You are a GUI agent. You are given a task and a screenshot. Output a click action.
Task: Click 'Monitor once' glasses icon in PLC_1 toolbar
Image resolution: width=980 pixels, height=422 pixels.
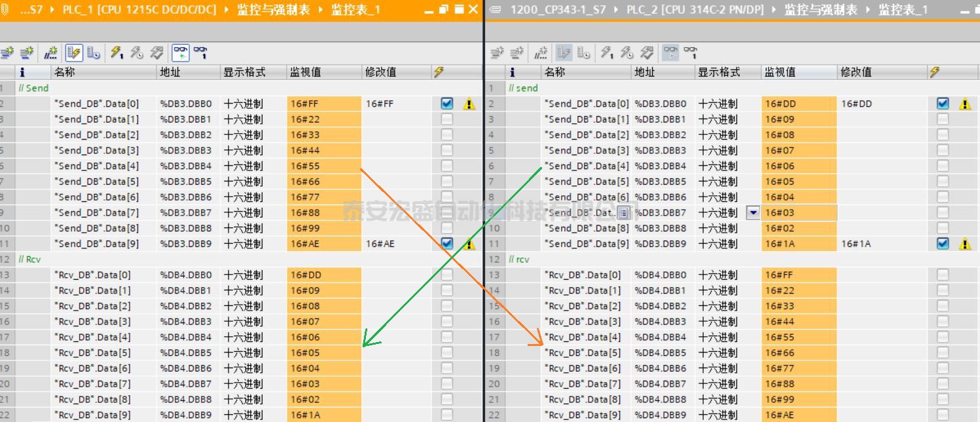[x=200, y=53]
